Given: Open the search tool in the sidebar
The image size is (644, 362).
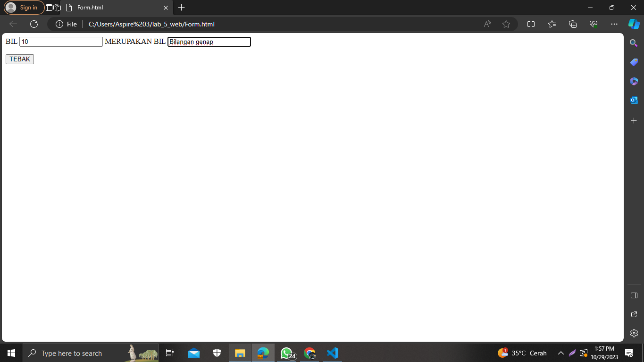Looking at the screenshot, I should pyautogui.click(x=634, y=42).
